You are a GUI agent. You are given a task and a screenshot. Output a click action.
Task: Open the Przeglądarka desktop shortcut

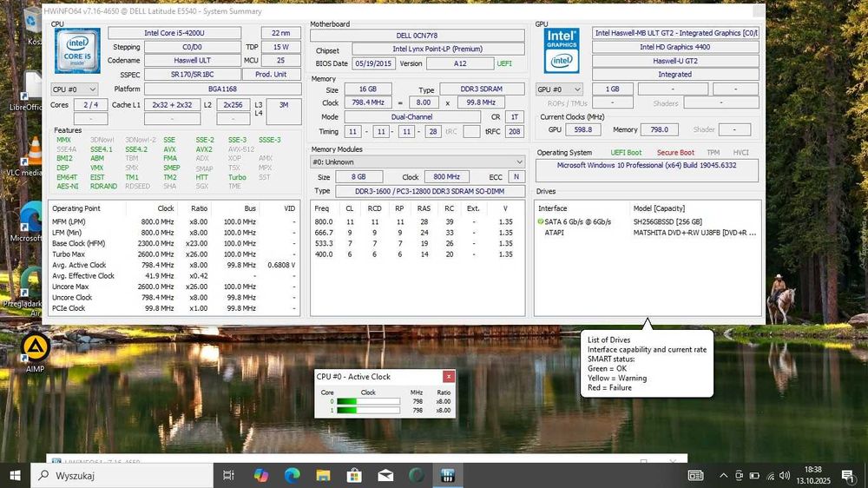pyautogui.click(x=30, y=291)
